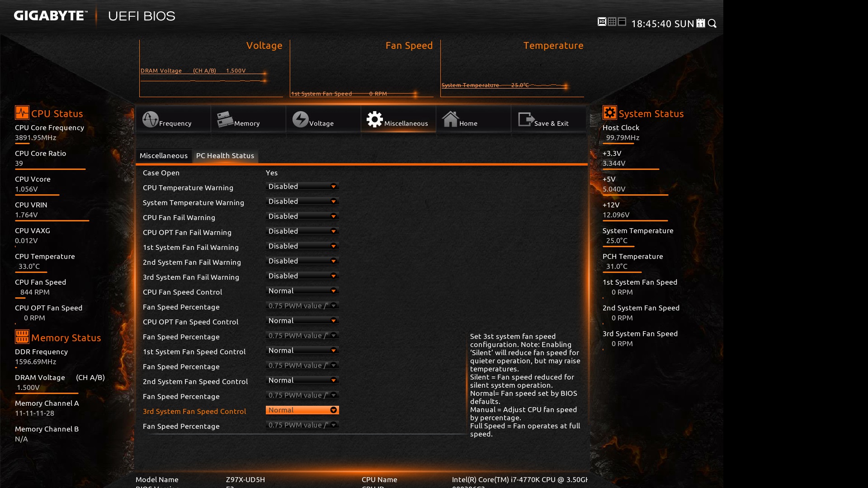Toggle System Temperature Warning option
Viewport: 868px width, 488px height.
[x=302, y=201]
